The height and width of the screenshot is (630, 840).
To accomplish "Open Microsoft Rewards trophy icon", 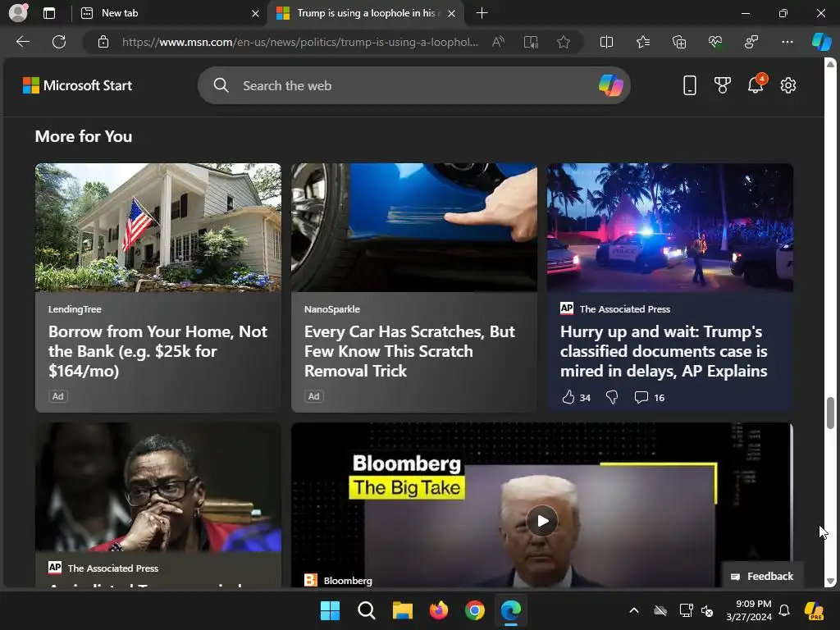I will click(x=722, y=85).
